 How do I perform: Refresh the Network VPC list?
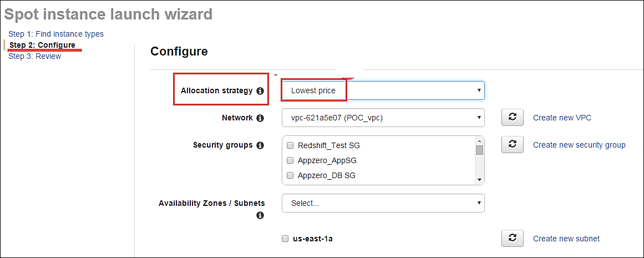(513, 118)
